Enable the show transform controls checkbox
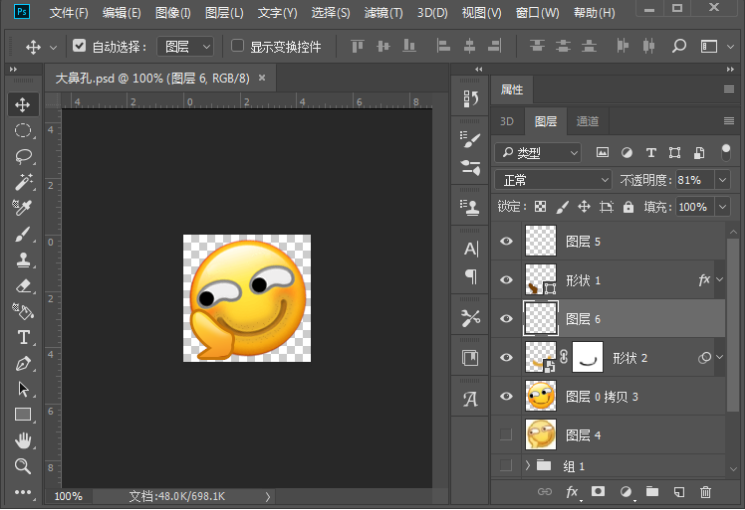This screenshot has height=510, width=745. pyautogui.click(x=237, y=47)
